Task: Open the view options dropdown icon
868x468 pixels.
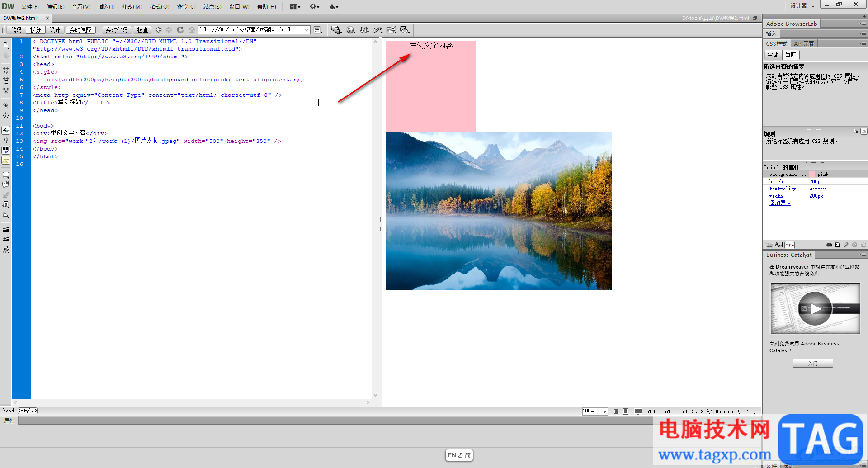Action: tap(318, 30)
